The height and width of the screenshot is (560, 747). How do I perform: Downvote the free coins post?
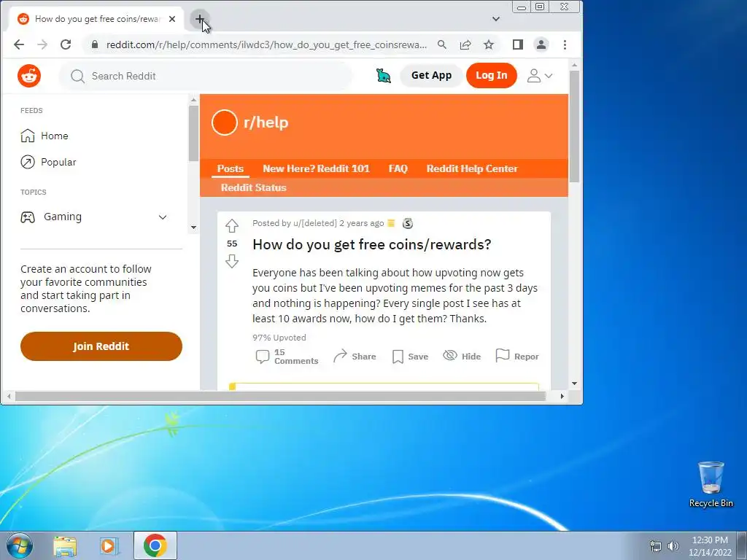click(x=232, y=261)
